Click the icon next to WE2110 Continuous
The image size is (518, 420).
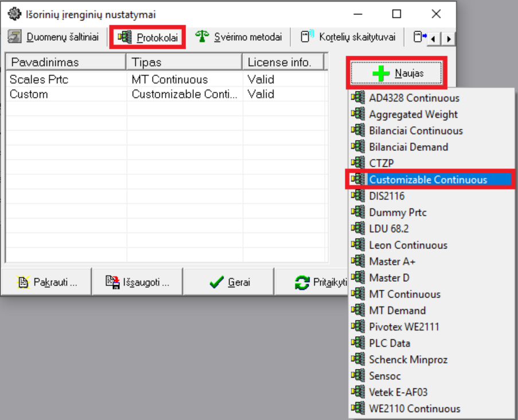(x=359, y=409)
